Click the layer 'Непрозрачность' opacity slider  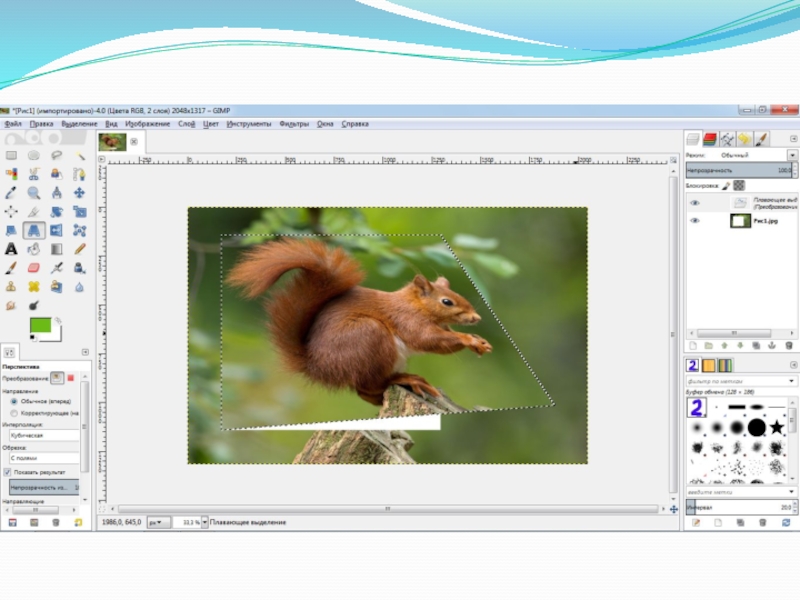tap(739, 171)
